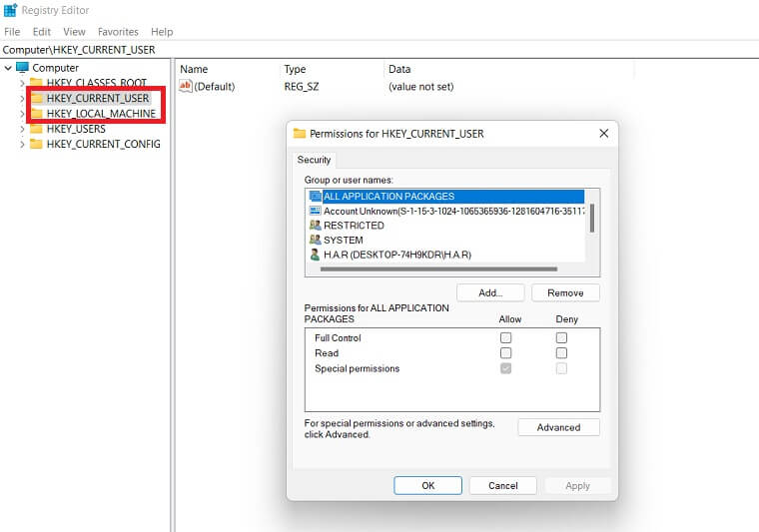The height and width of the screenshot is (532, 759).
Task: Select HKEY_LOCAL_MACHINE in the tree
Action: tap(101, 114)
